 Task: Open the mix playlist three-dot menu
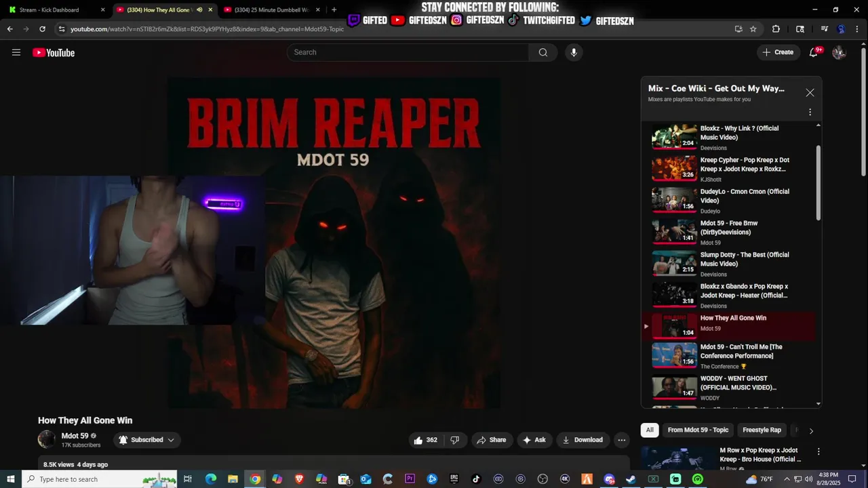tap(810, 112)
